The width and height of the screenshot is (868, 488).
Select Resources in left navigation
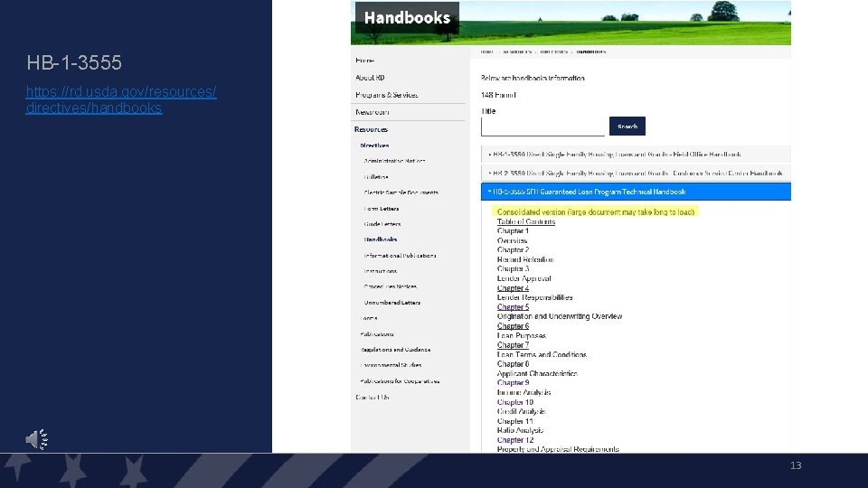tap(371, 129)
